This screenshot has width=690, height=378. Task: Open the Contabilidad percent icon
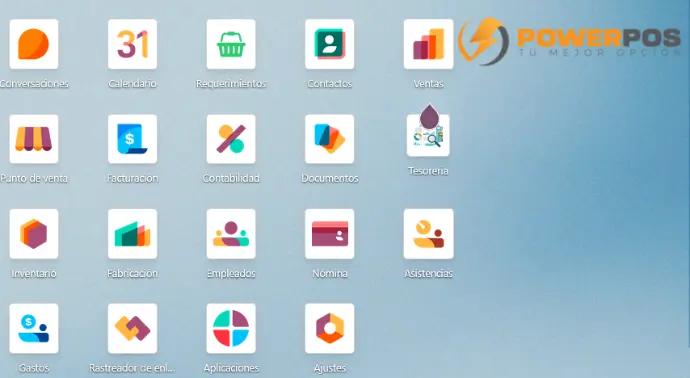(231, 139)
